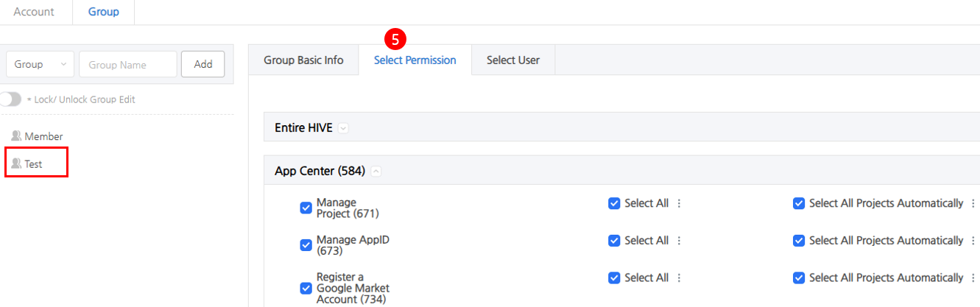This screenshot has width=980, height=307.
Task: Open the Group Basic Info tab
Action: coord(303,60)
